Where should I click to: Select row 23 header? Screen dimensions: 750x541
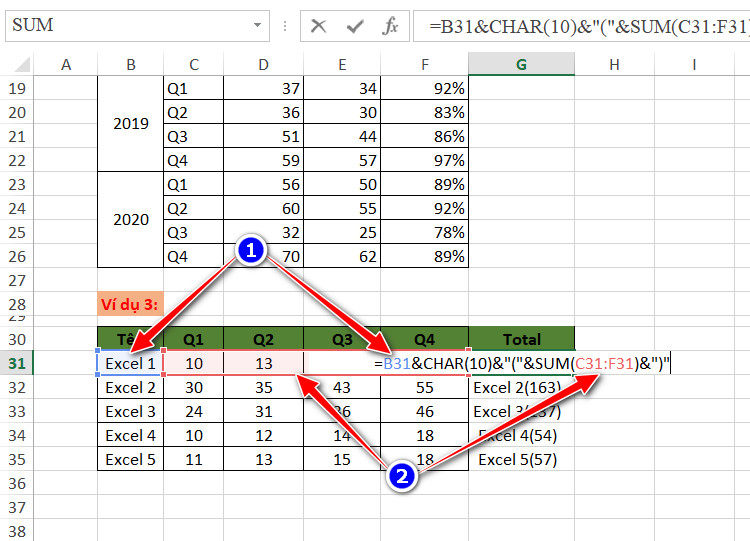click(x=17, y=184)
